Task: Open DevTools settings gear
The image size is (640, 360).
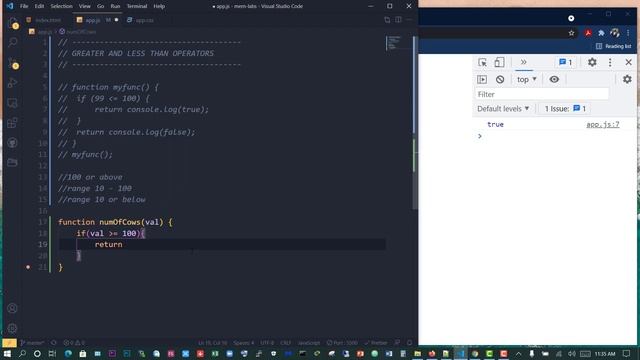Action: [592, 62]
